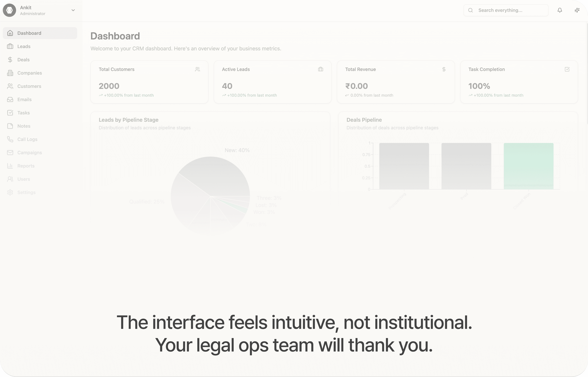This screenshot has height=377, width=588.
Task: Select the Call Logs phone icon
Action: click(x=10, y=139)
